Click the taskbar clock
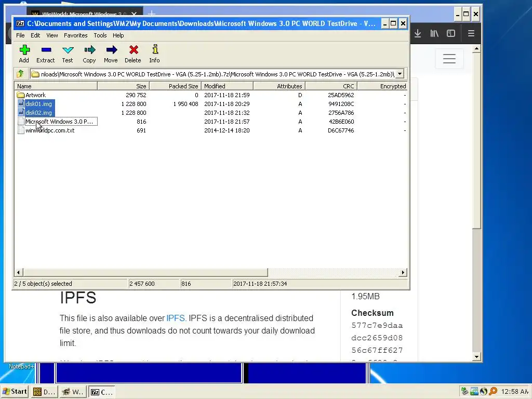Screen dimensions: 532x399 click(515, 392)
